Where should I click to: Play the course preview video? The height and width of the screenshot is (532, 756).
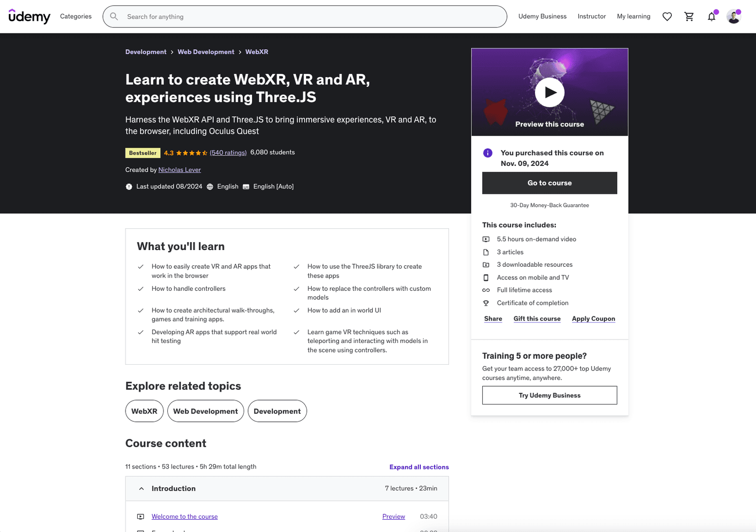(549, 92)
